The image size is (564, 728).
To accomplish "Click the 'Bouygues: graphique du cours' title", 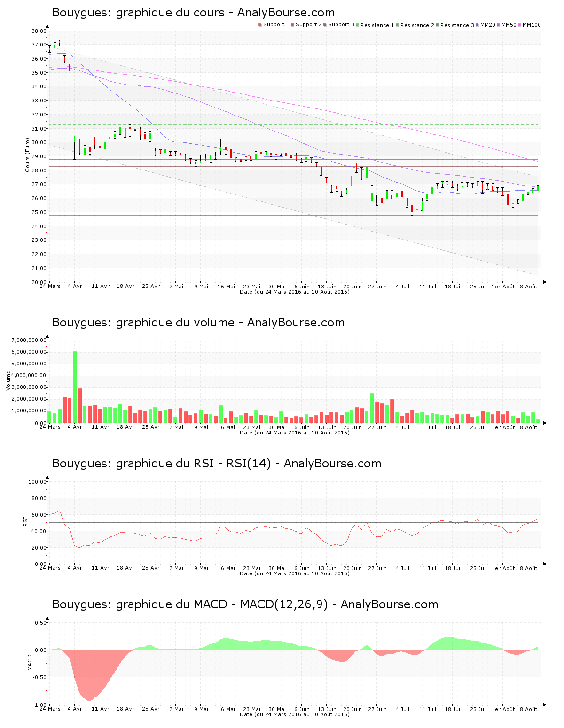I will (138, 13).
